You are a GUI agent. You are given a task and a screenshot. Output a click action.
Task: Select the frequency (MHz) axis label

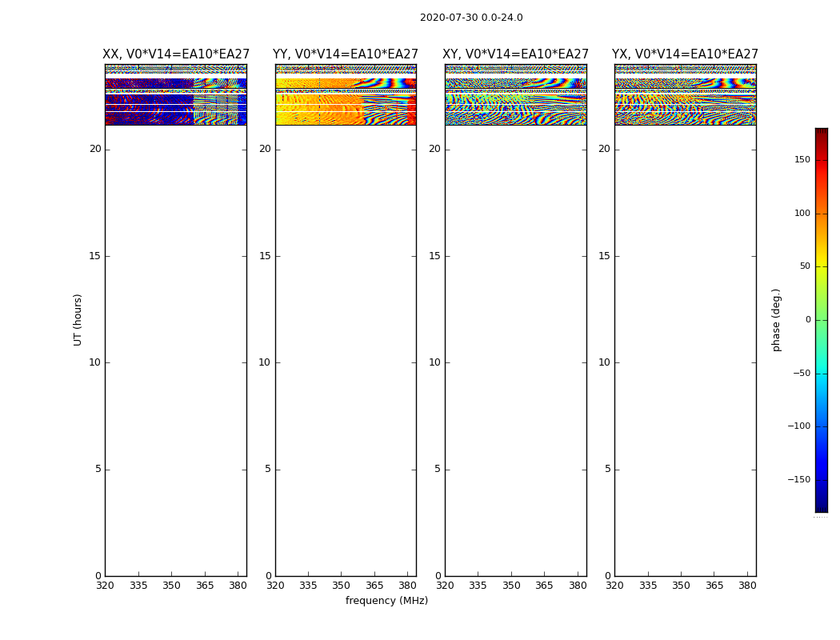[x=386, y=601]
